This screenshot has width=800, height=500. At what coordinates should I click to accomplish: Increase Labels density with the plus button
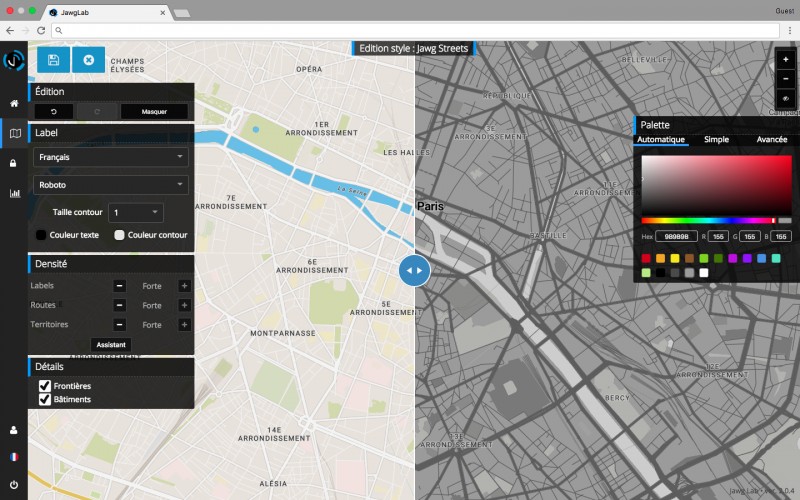(184, 286)
